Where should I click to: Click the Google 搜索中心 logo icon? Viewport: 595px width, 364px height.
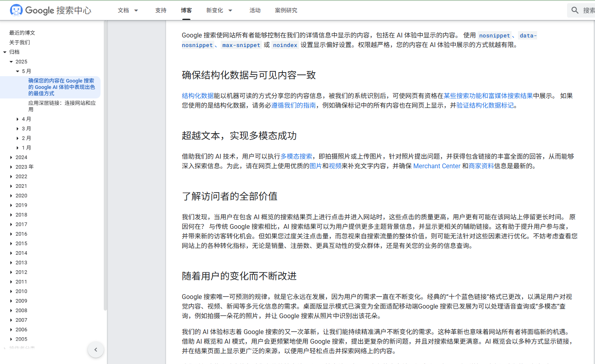click(16, 10)
